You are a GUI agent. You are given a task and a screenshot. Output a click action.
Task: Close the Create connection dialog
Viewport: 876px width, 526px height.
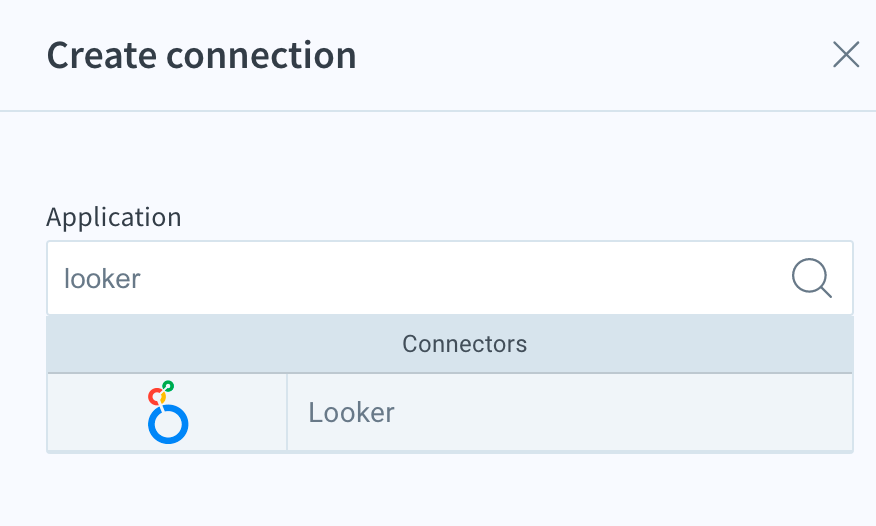pyautogui.click(x=846, y=55)
